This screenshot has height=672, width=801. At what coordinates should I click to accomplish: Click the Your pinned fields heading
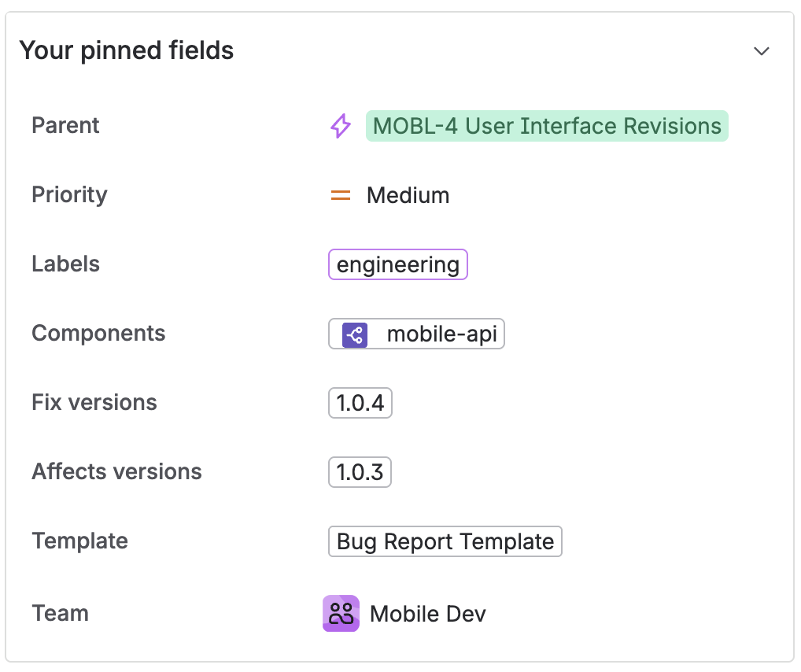[127, 51]
